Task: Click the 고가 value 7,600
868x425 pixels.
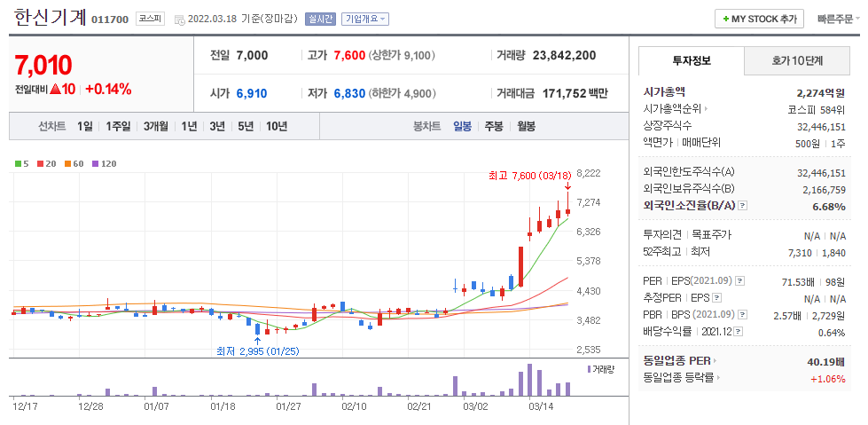Action: [x=349, y=55]
